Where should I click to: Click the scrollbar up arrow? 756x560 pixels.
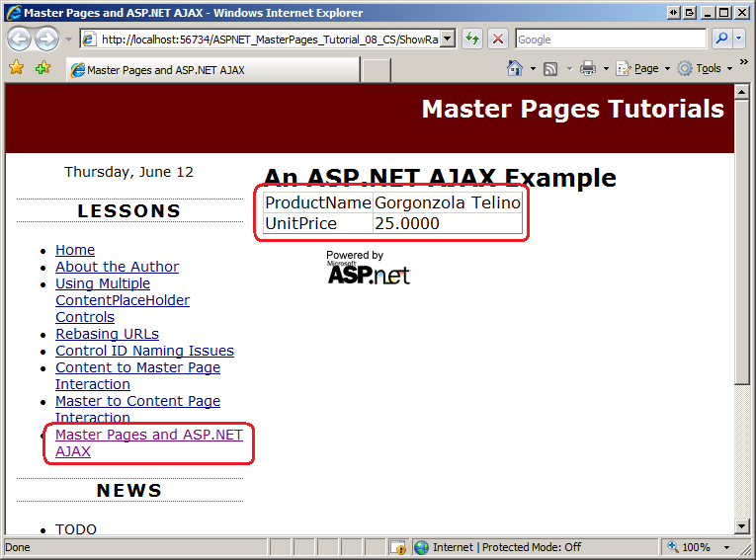pos(741,92)
